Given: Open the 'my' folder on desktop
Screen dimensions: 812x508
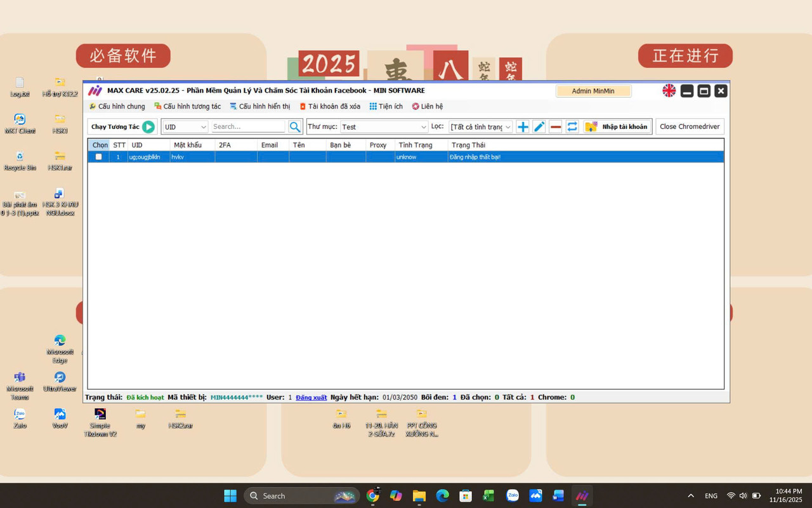Looking at the screenshot, I should point(140,419).
